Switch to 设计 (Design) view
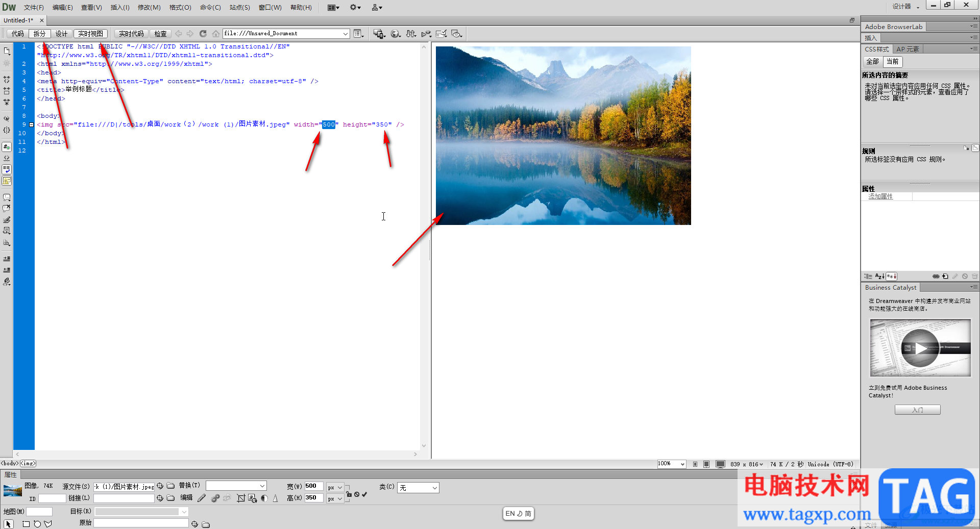 [61, 34]
